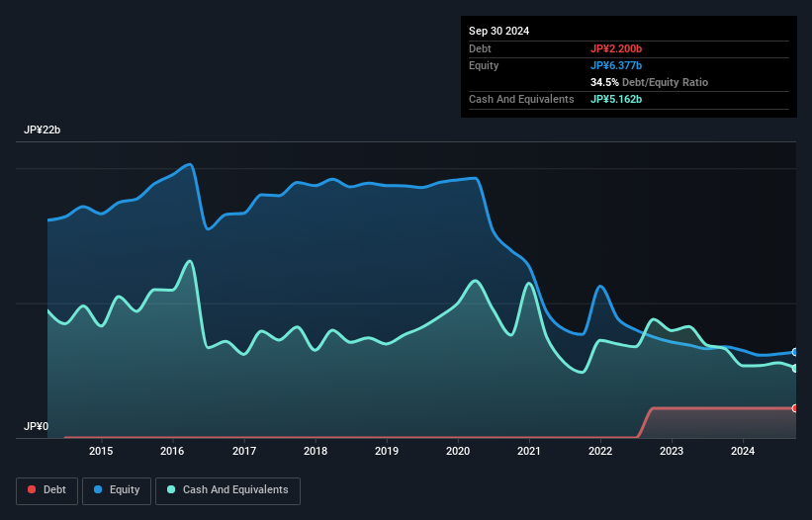
Task: Select the blue Equity endpoint marker
Action: [795, 352]
